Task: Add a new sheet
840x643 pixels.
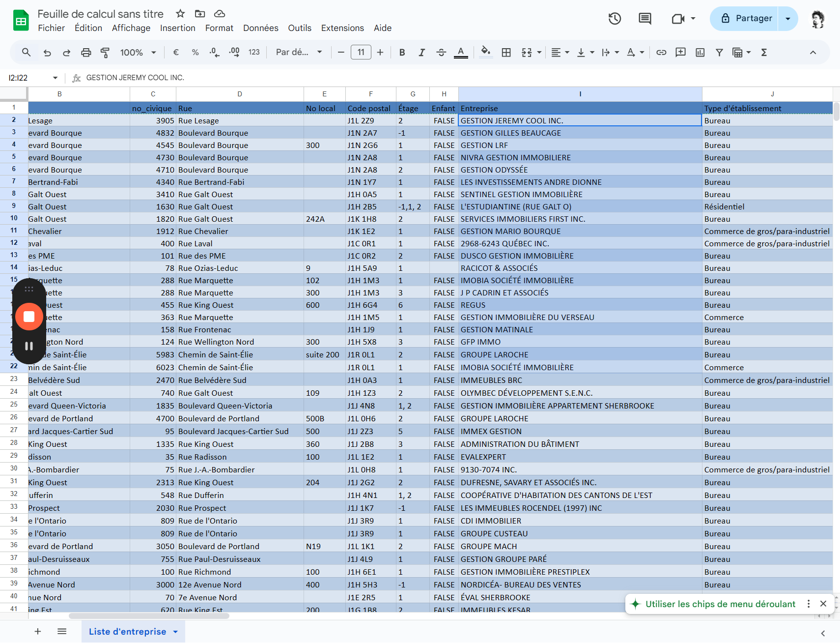Action: pos(38,632)
